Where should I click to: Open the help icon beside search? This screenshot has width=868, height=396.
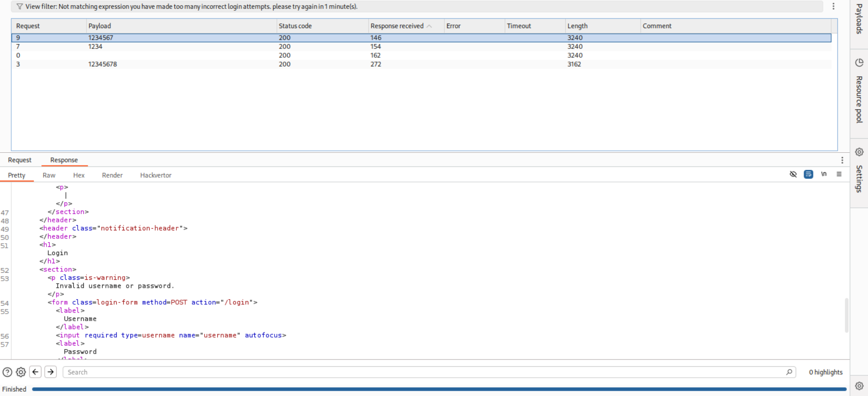(x=8, y=372)
